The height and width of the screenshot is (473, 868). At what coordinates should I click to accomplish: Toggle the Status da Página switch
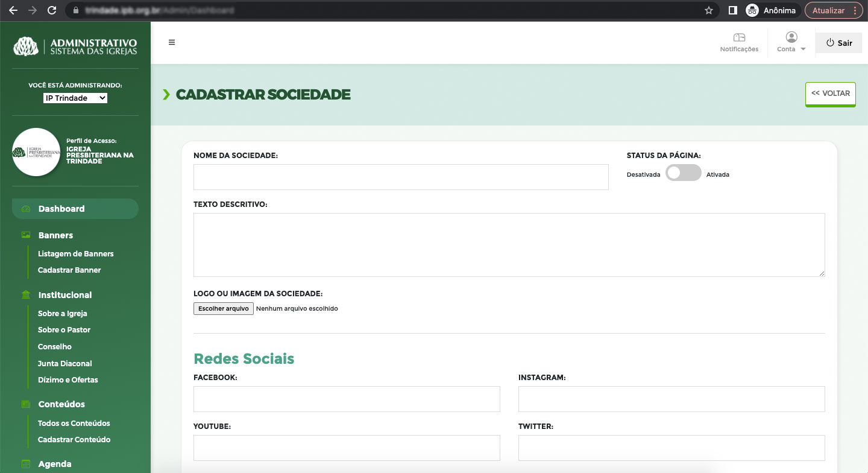(683, 173)
